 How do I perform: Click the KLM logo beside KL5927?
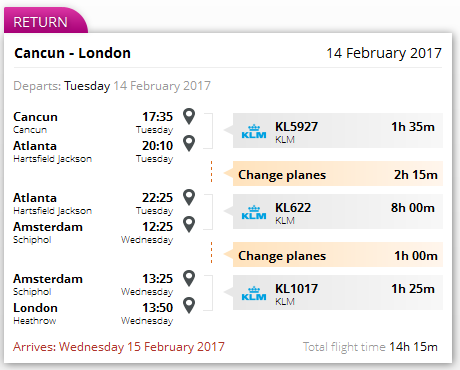point(254,131)
